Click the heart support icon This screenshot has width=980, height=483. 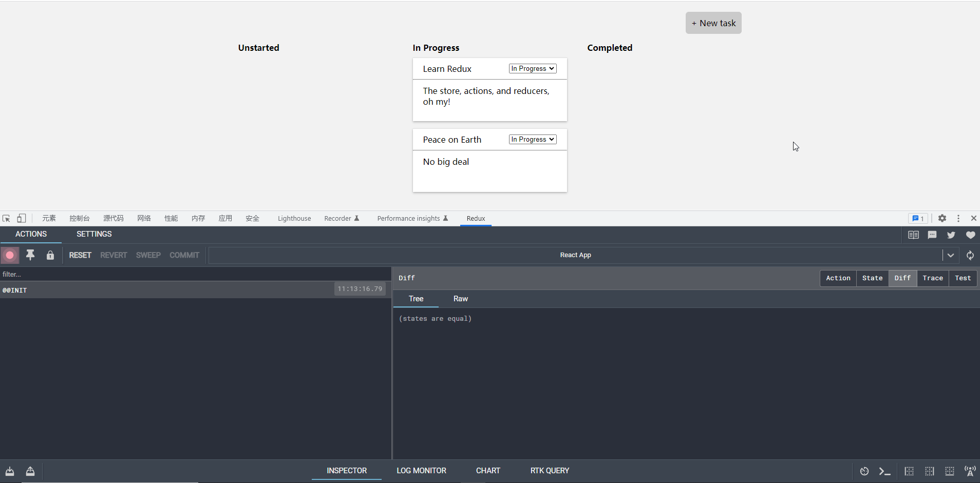(970, 235)
